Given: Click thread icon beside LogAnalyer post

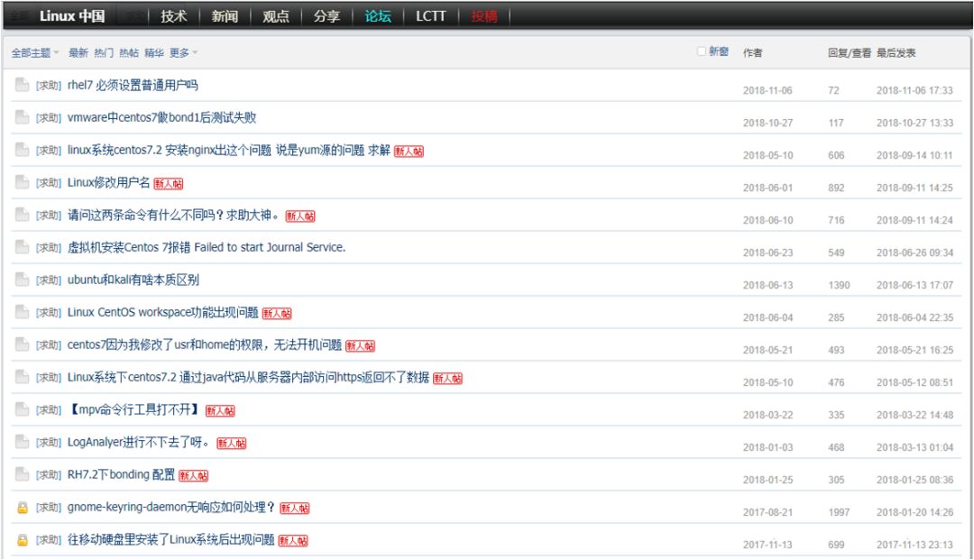Looking at the screenshot, I should [22, 442].
